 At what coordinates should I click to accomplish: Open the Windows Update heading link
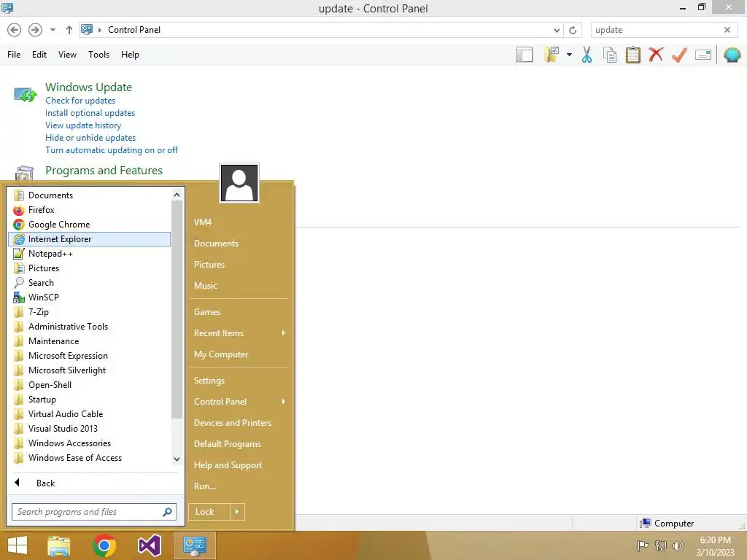point(88,87)
